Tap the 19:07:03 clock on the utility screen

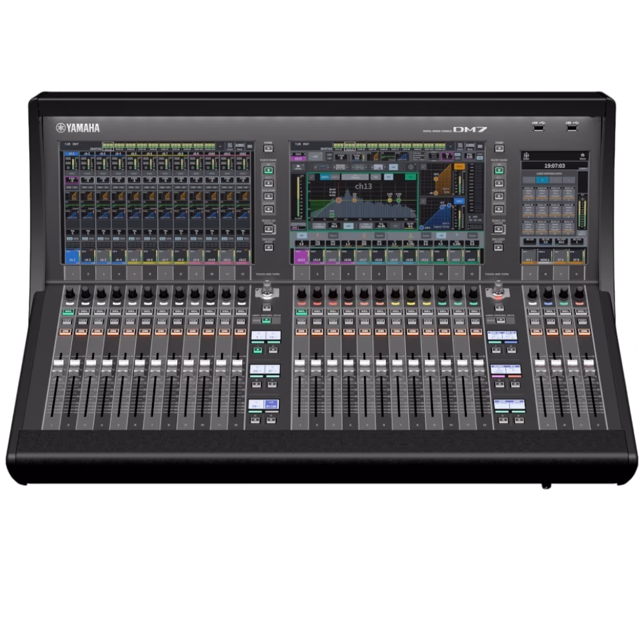pos(554,166)
